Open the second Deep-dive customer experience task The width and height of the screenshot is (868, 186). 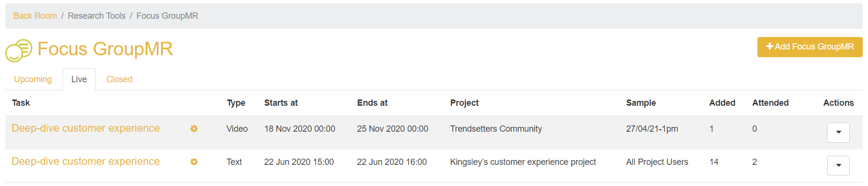point(86,161)
